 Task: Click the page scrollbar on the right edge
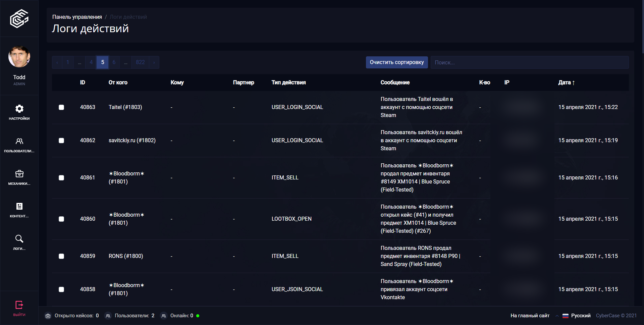(x=643, y=27)
